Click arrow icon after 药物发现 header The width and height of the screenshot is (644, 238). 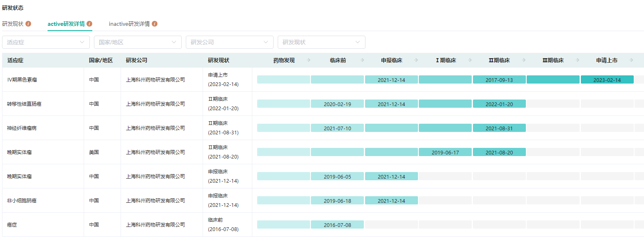[x=308, y=60]
